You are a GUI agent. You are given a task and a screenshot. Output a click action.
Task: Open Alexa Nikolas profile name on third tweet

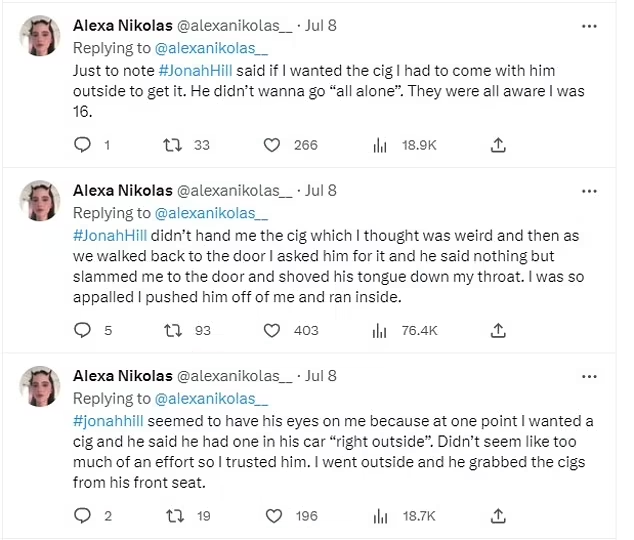pyautogui.click(x=122, y=376)
